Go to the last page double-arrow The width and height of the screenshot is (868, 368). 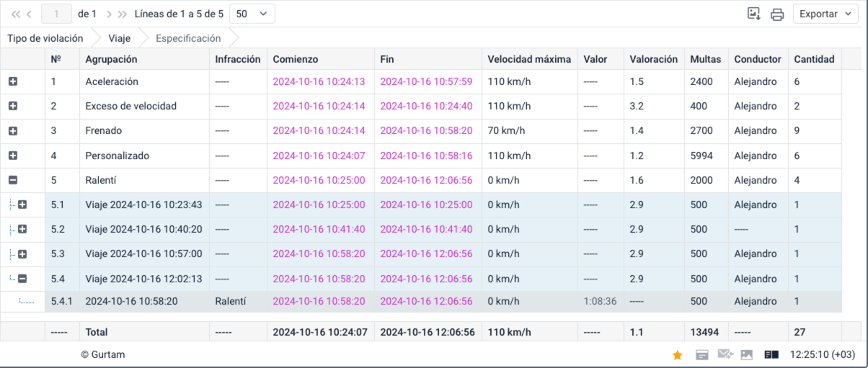pyautogui.click(x=123, y=14)
